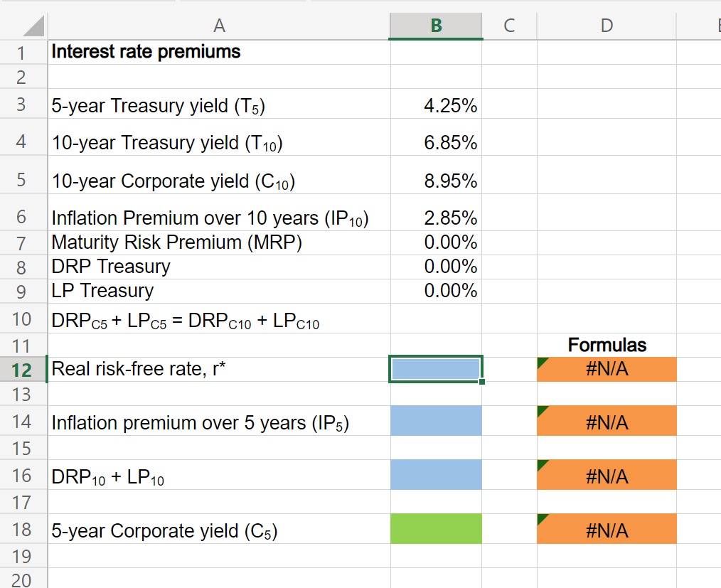Select the green cell for 5-year Corporate yield
This screenshot has width=721, height=588.
click(435, 529)
